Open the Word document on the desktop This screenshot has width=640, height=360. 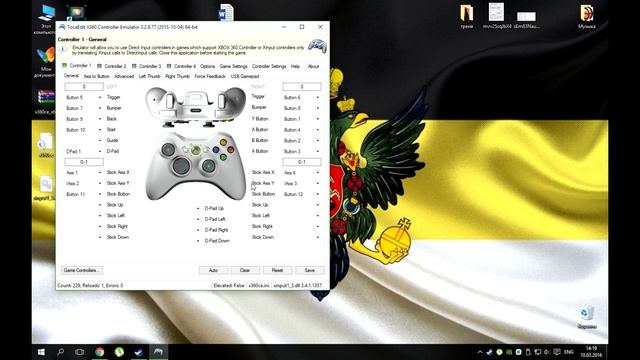(226, 12)
